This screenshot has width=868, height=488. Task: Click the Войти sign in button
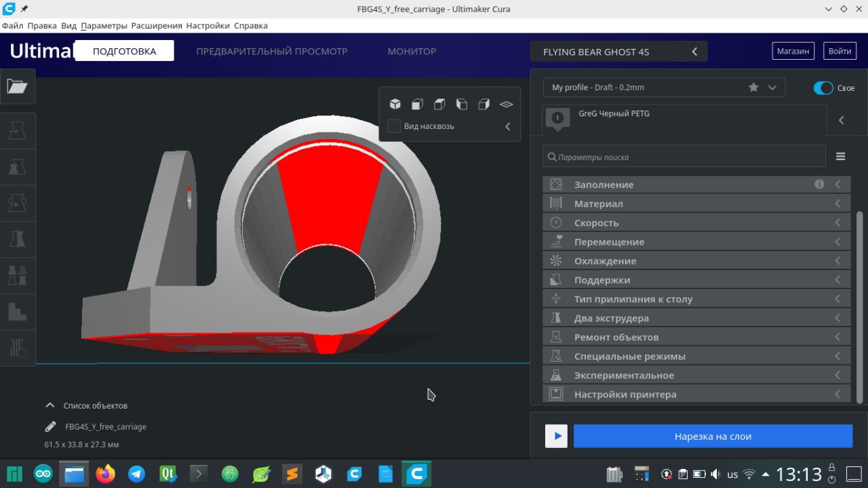point(840,51)
